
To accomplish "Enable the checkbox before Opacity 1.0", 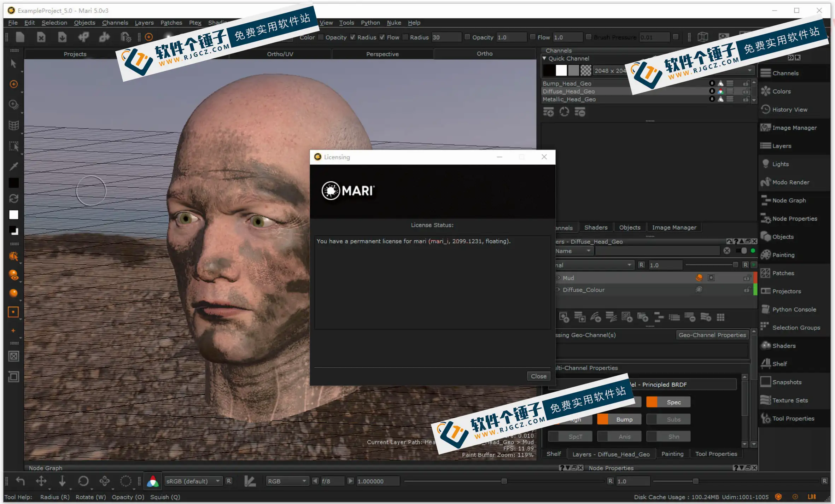I will [467, 37].
